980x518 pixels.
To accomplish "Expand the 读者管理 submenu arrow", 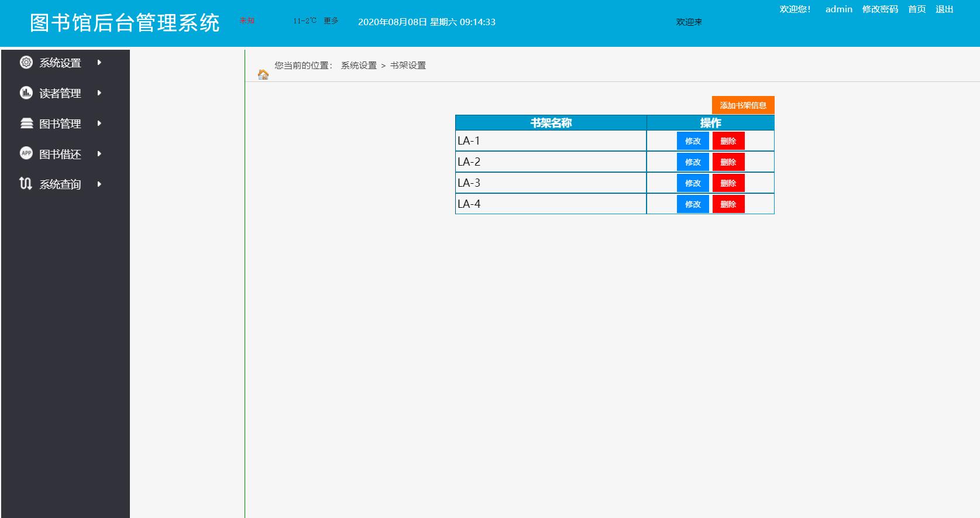I will pyautogui.click(x=99, y=93).
